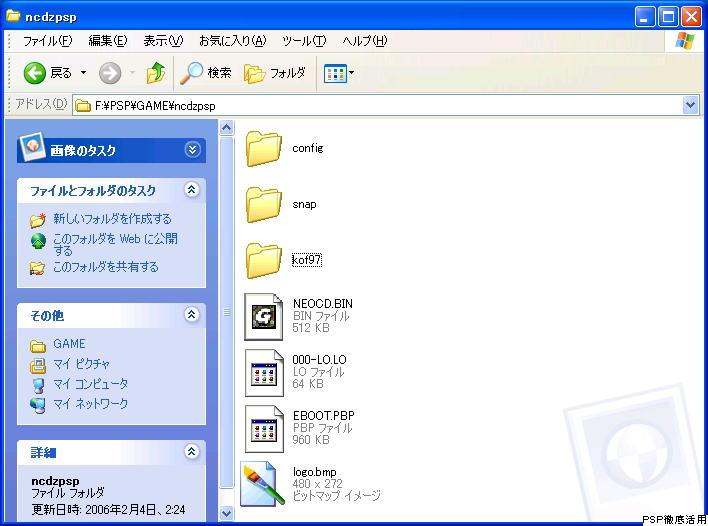Click the マイ ピクチャ icon

[x=38, y=365]
